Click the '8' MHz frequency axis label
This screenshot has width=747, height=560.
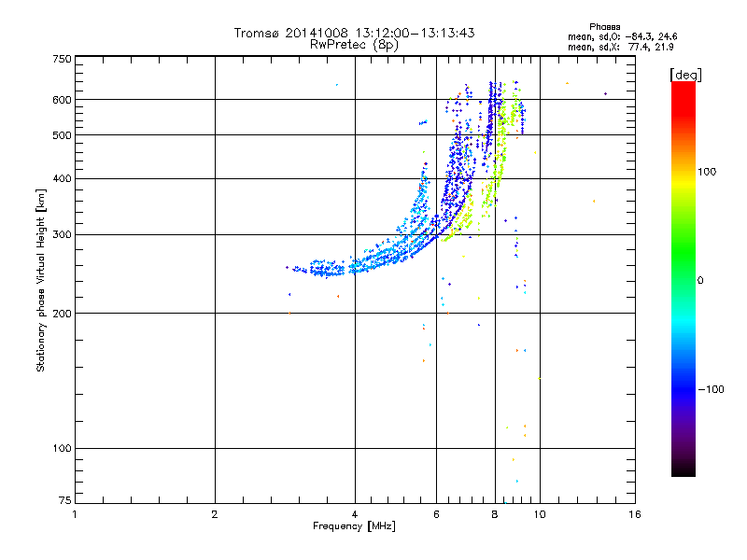[x=495, y=514]
